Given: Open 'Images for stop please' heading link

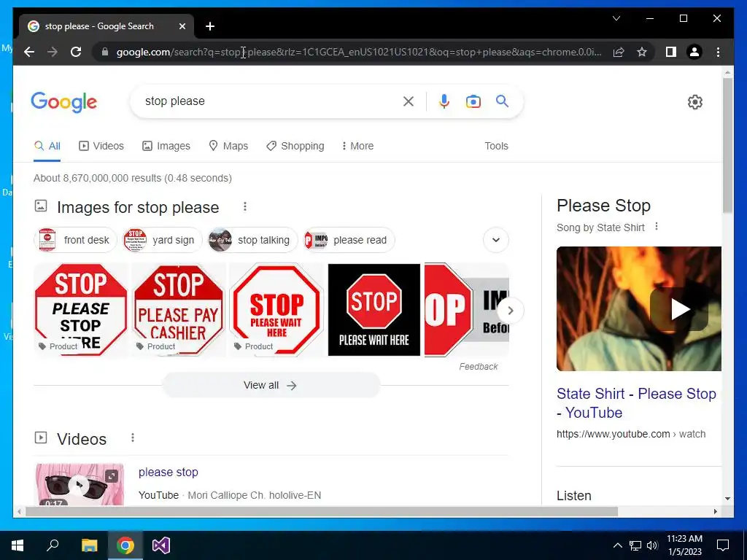Looking at the screenshot, I should point(138,207).
